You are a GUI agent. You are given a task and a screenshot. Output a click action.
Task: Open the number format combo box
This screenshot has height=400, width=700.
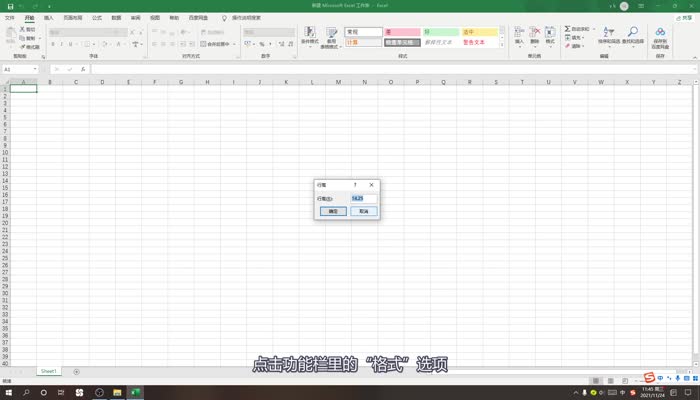click(269, 32)
